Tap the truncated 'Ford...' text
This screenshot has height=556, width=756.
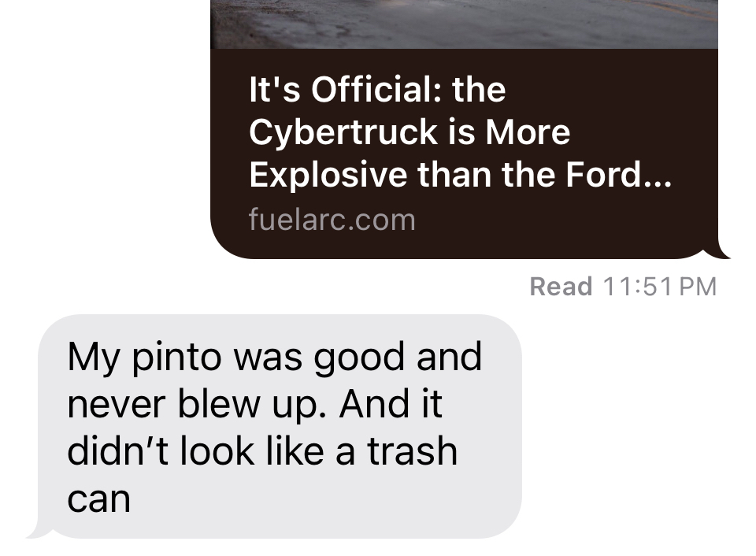coord(619,175)
